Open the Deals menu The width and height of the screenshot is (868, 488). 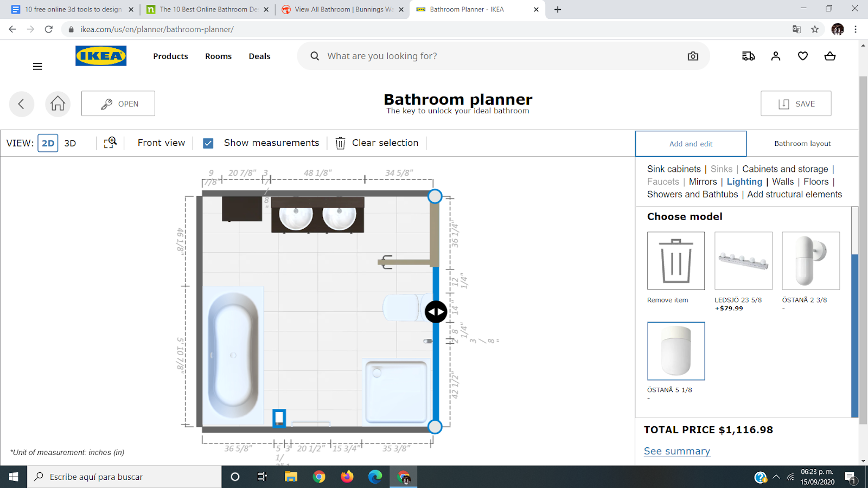[x=259, y=56]
